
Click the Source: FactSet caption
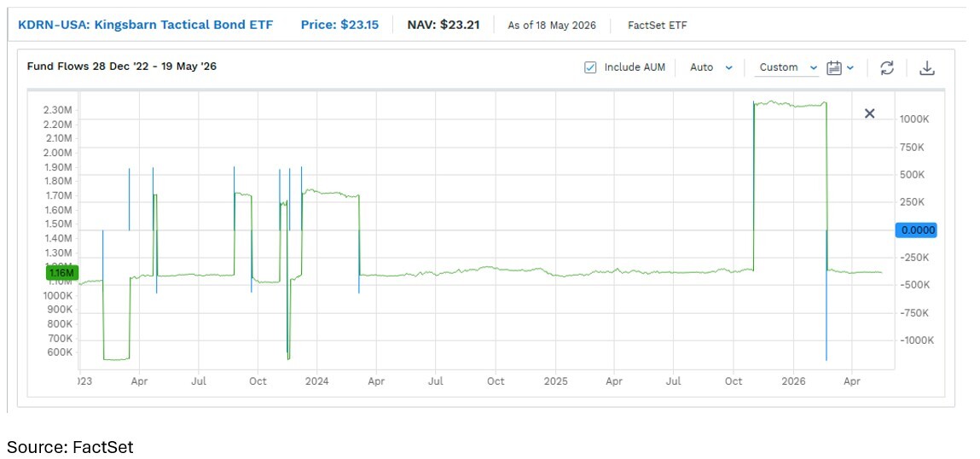click(70, 446)
